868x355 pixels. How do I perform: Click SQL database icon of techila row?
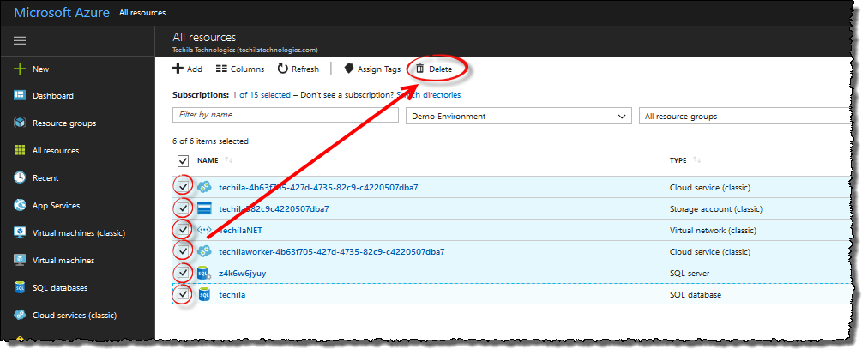point(204,295)
